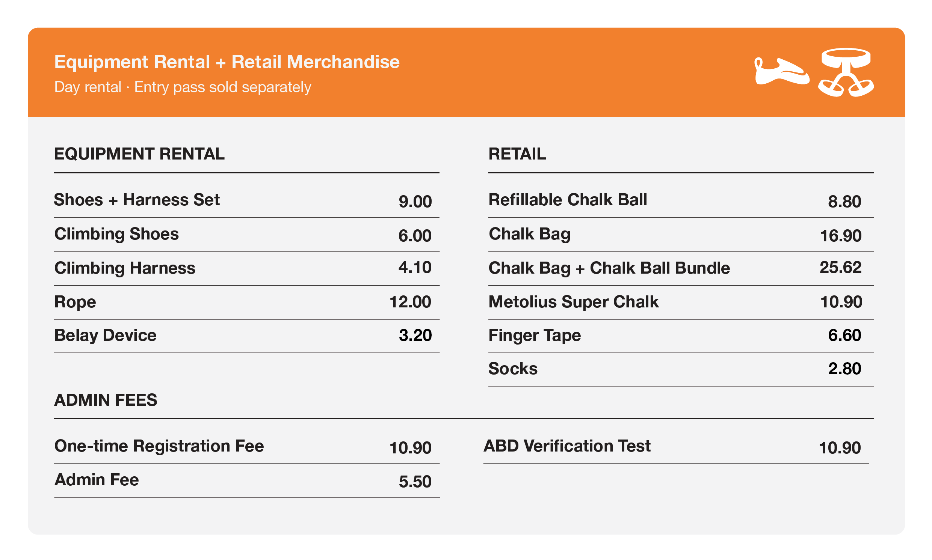The image size is (932, 560).
Task: Click the climbing shoe icon in header
Action: pyautogui.click(x=782, y=71)
